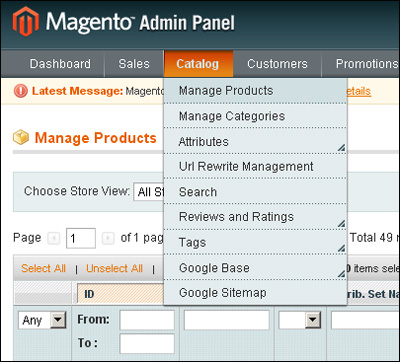Go to previous page arrow
This screenshot has width=400, height=362.
pyautogui.click(x=53, y=238)
